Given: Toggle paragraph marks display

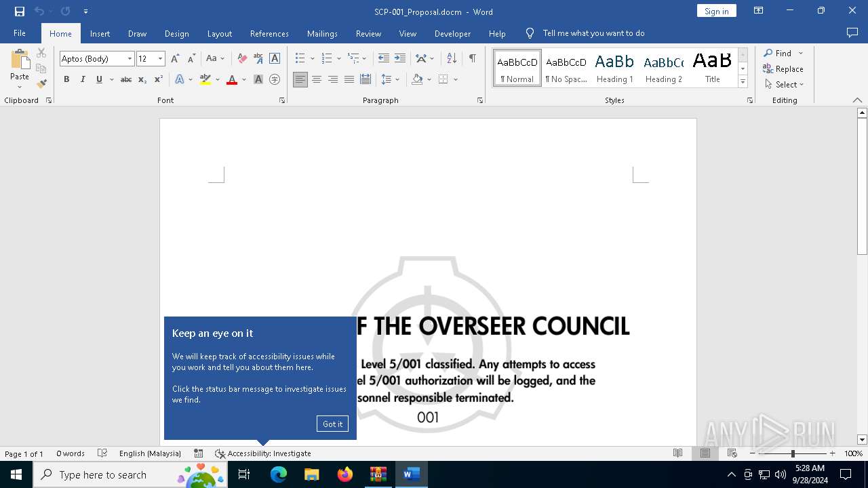Looking at the screenshot, I should point(472,58).
